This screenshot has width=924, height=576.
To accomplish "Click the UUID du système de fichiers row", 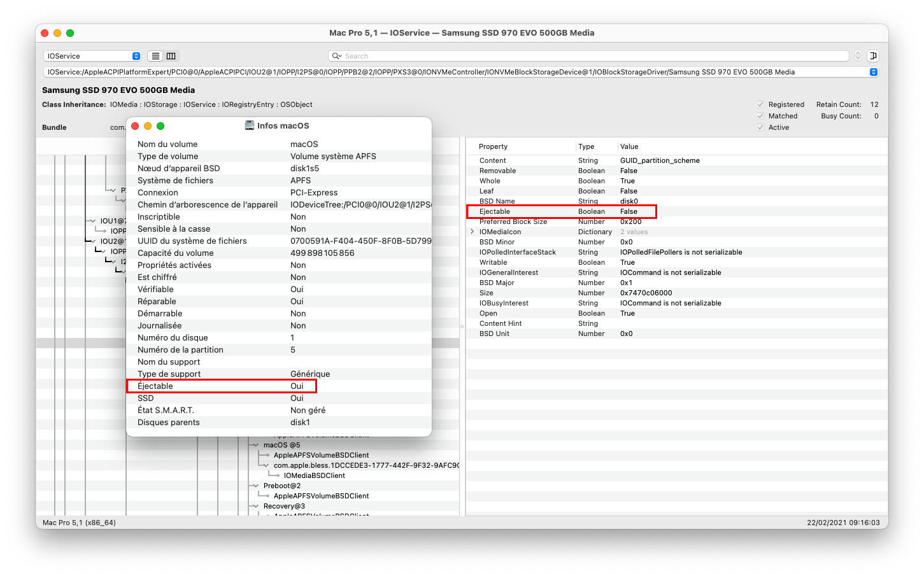I will (279, 241).
